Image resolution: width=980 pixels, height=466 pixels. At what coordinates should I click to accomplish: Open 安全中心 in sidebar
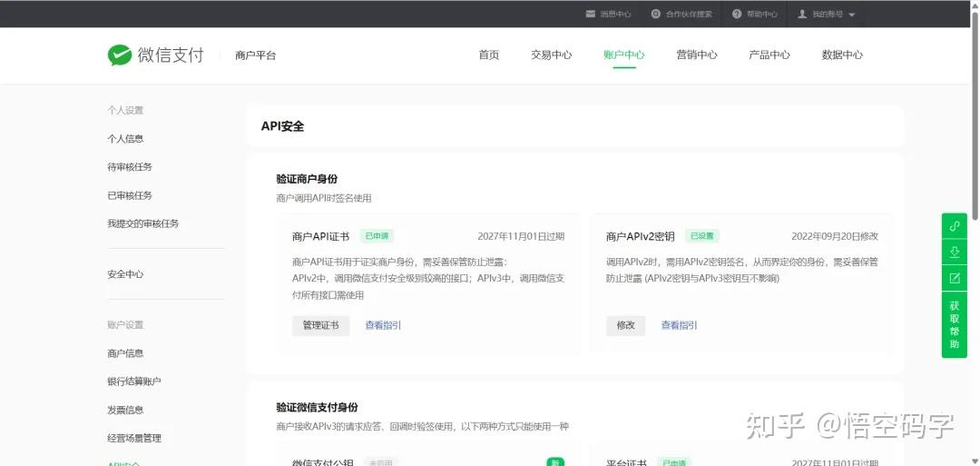click(x=125, y=274)
